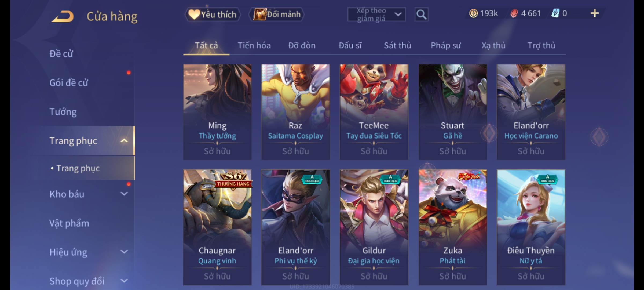The image size is (644, 290).
Task: Select the Raz Saitama Cosplay skin card
Action: pos(295,112)
